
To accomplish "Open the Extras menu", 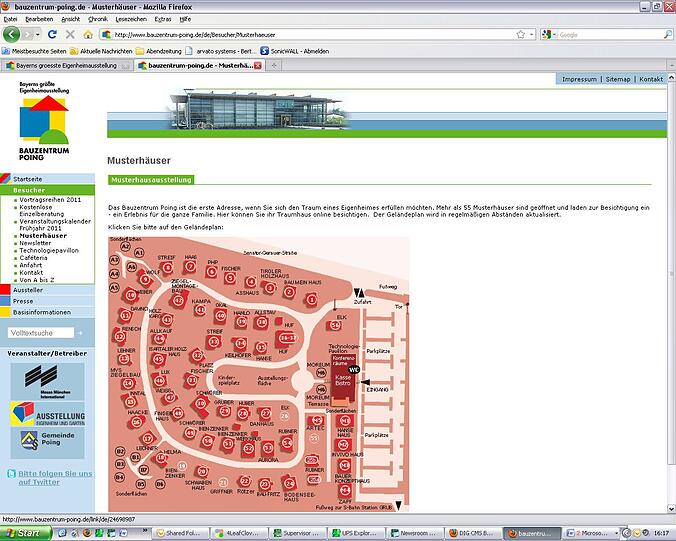I will pos(163,19).
